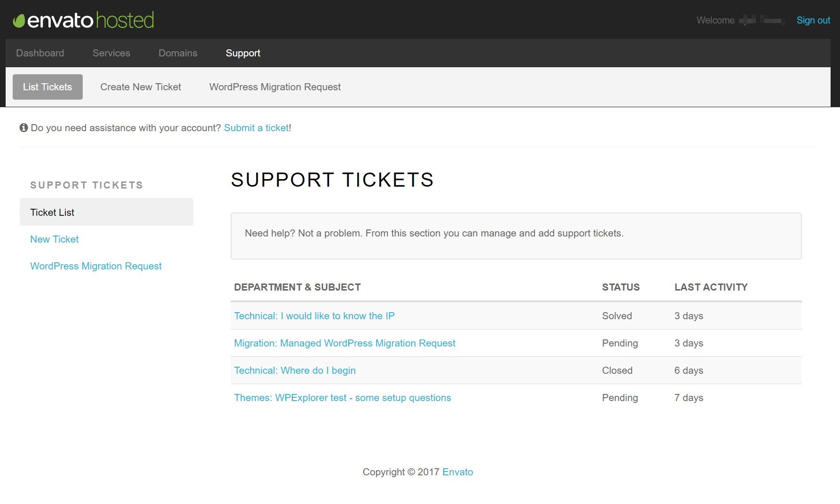Viewport: 840px width, 504px height.
Task: View ticket 'Technical: Where do I begin'
Action: click(295, 370)
